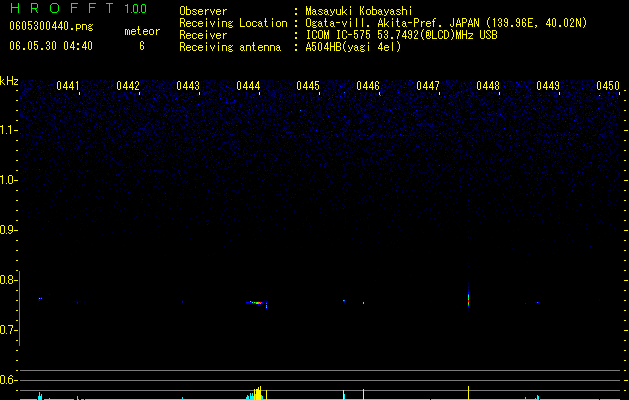Viewport: 629px width, 400px height.
Task: Click the HROFFT 1.00 title text
Action: point(78,8)
